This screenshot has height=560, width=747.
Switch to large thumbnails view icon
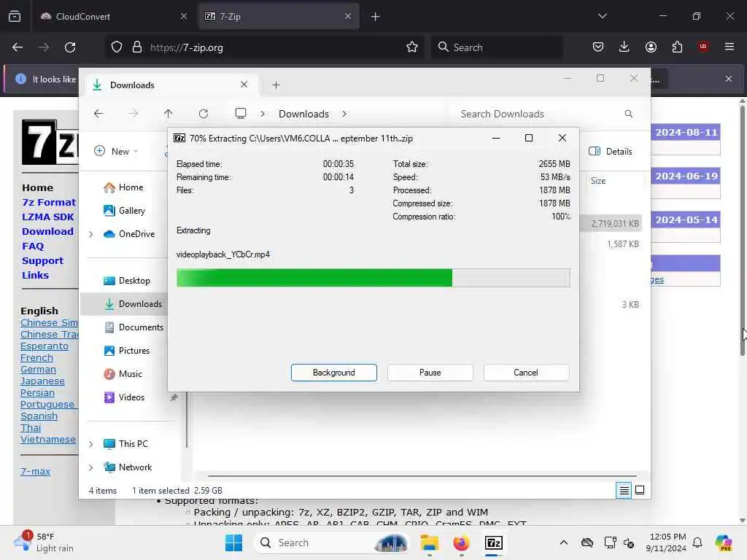point(640,490)
